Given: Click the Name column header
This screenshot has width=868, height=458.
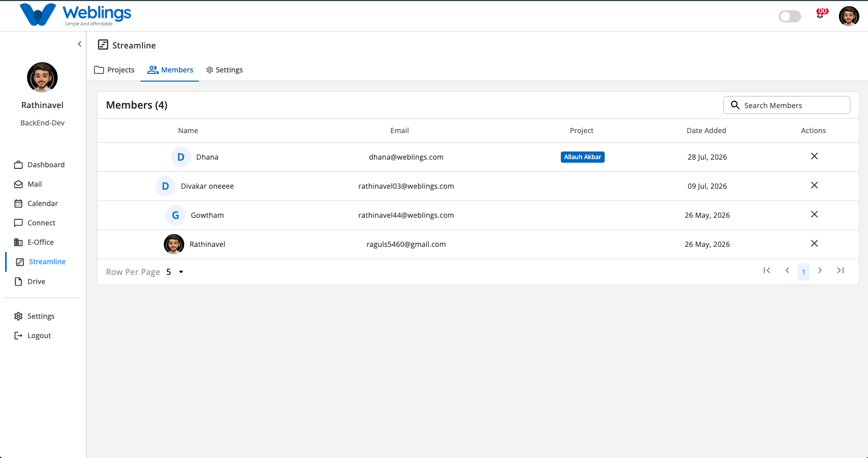Looking at the screenshot, I should pyautogui.click(x=188, y=131).
